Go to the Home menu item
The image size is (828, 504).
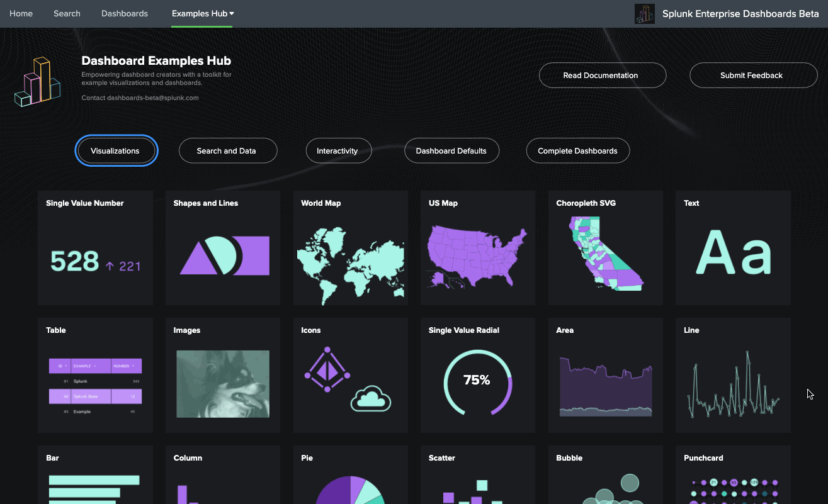coord(21,14)
